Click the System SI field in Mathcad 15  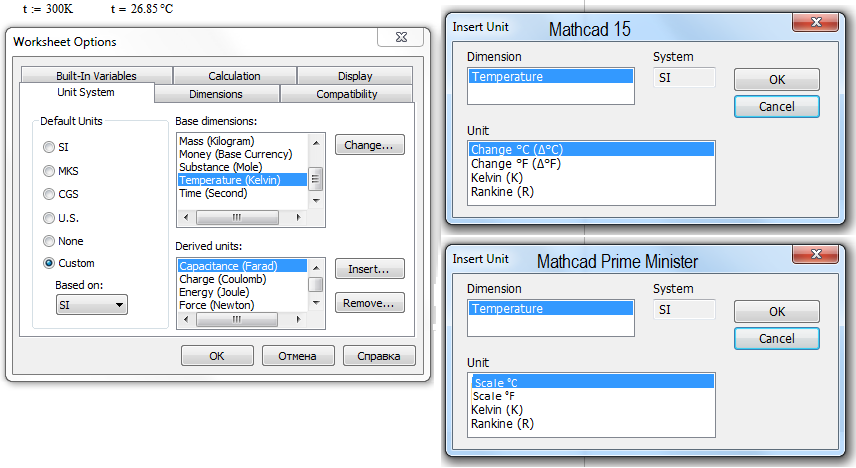pos(684,78)
